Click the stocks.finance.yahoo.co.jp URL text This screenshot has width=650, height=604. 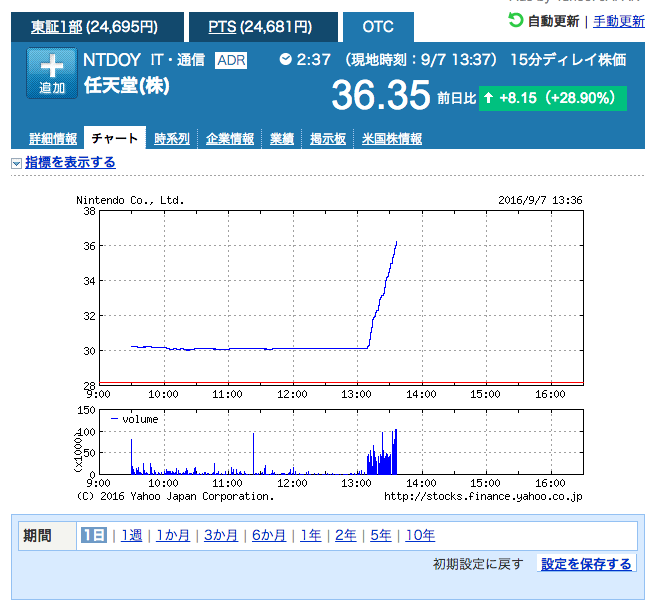483,496
